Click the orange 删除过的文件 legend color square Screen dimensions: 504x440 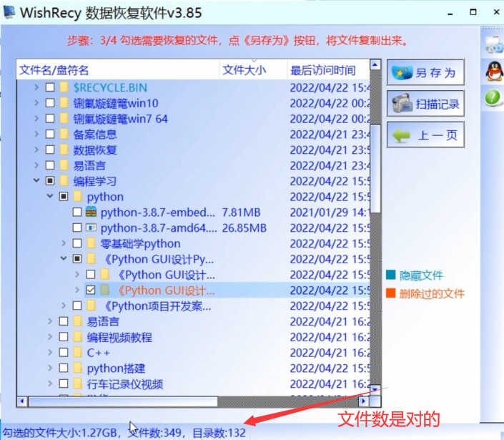point(390,293)
